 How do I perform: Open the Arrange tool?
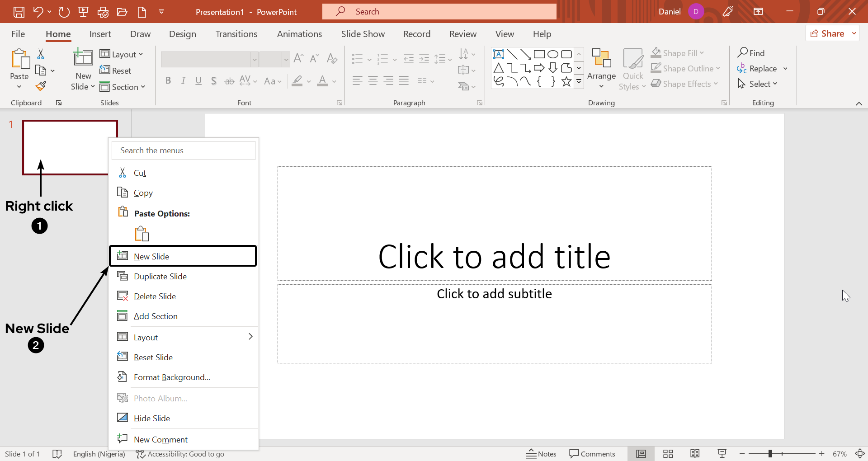(x=601, y=69)
